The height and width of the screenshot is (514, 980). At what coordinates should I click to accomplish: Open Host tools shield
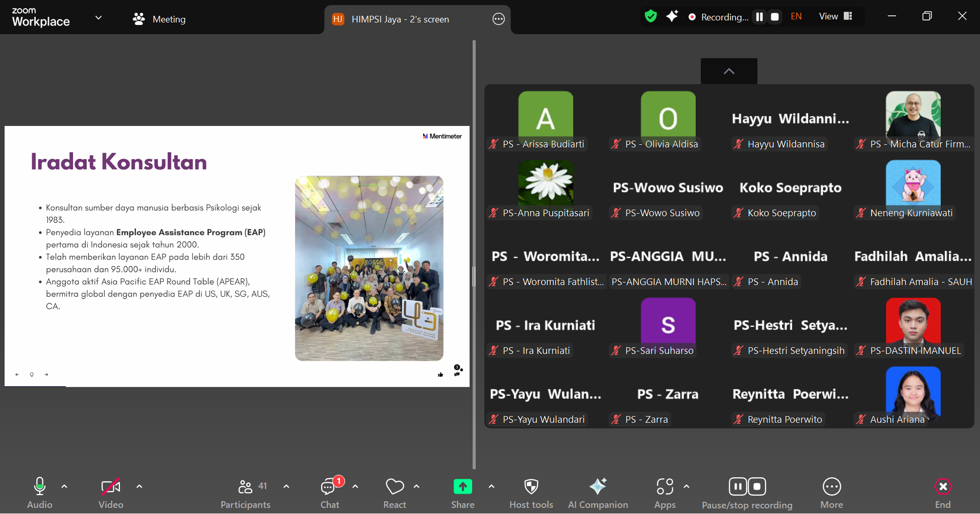click(531, 493)
